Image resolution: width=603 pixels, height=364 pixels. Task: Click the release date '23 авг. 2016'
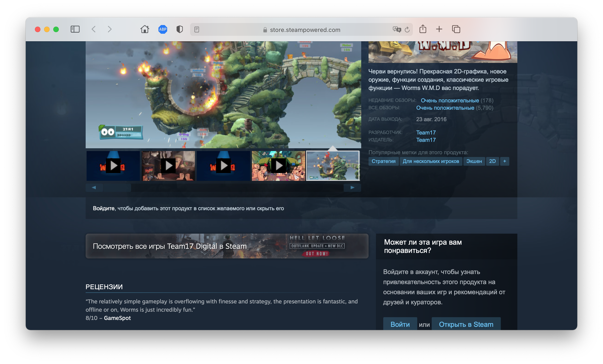pos(431,119)
